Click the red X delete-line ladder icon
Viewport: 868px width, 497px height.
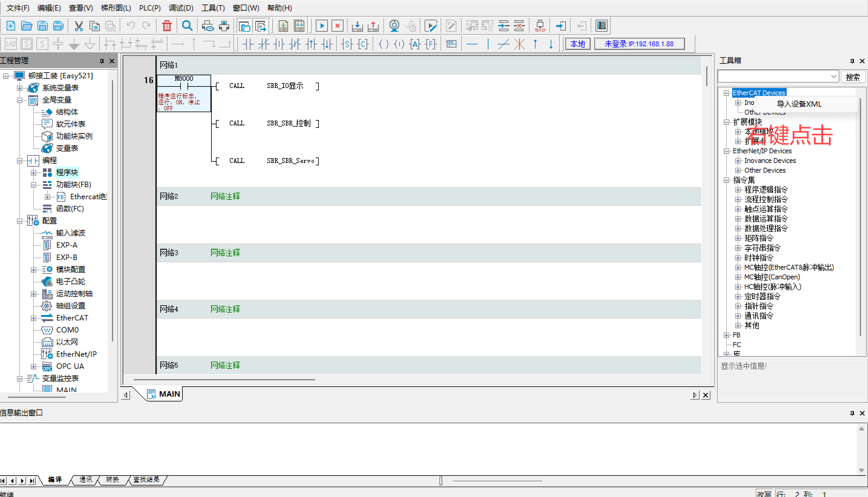[519, 44]
